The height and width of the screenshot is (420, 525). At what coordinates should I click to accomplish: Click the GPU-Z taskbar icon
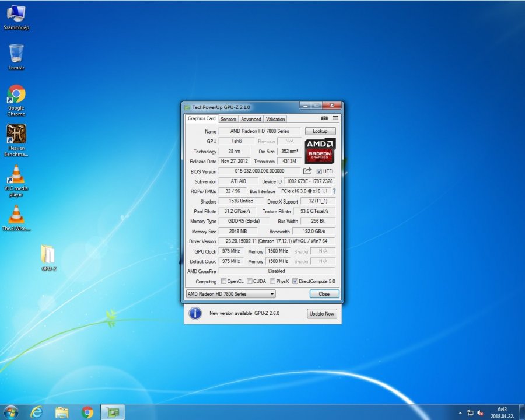[112, 412]
